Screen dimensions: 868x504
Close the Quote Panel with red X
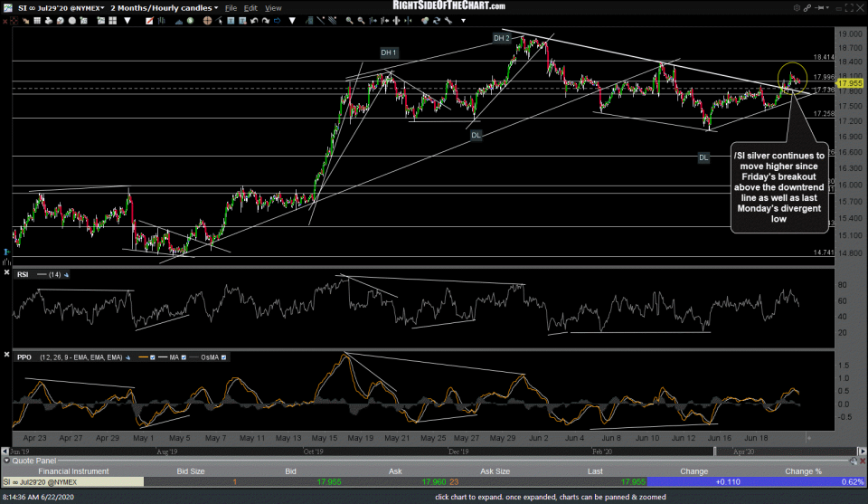[861, 460]
